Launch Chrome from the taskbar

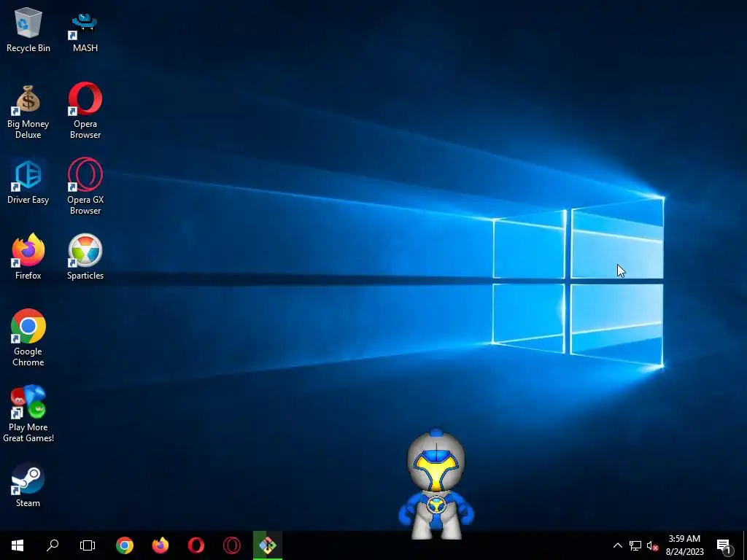coord(124,545)
